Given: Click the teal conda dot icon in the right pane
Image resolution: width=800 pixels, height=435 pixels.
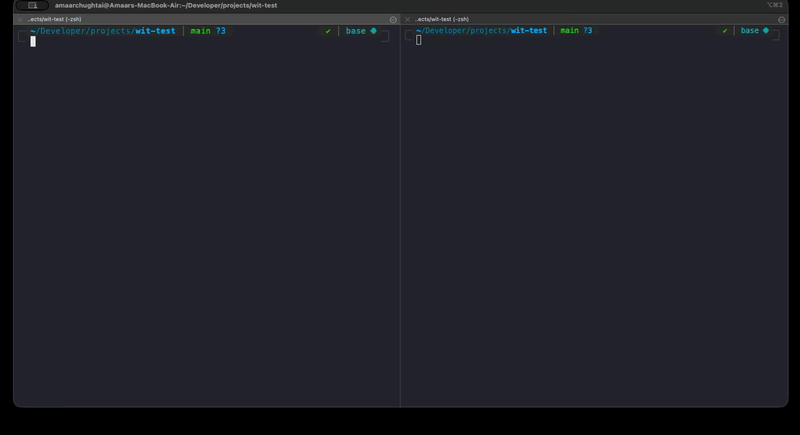Looking at the screenshot, I should tap(765, 31).
